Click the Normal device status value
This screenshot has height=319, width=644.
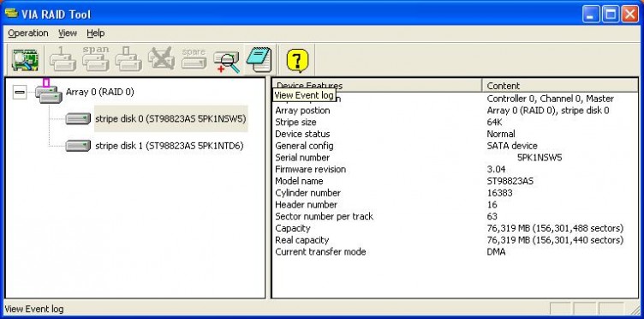(501, 134)
